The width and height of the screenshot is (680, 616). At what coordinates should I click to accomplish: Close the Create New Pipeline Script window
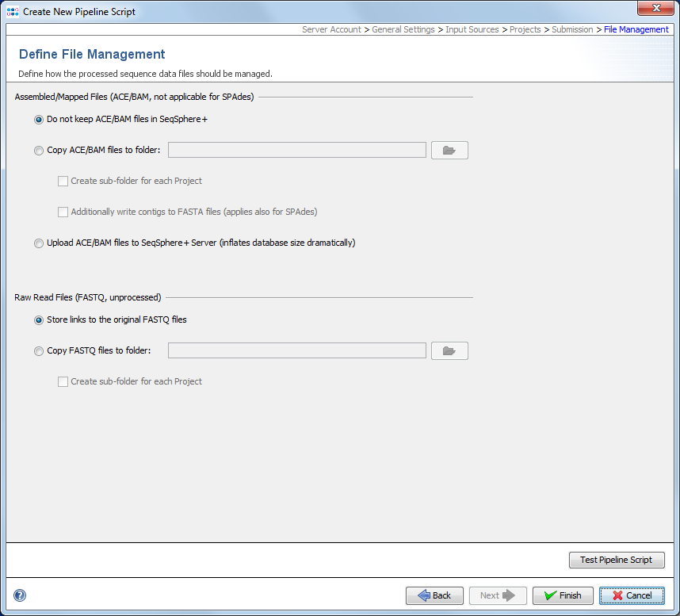coord(655,8)
